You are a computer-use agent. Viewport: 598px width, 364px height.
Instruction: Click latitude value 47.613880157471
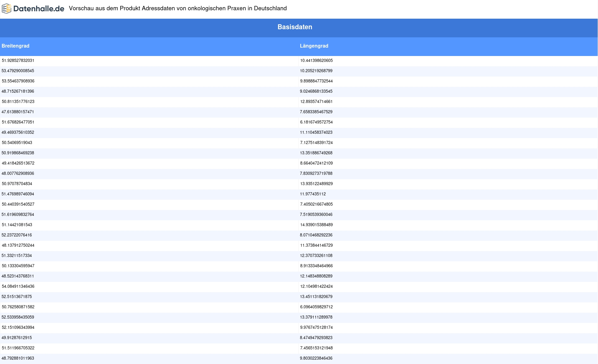tap(18, 112)
